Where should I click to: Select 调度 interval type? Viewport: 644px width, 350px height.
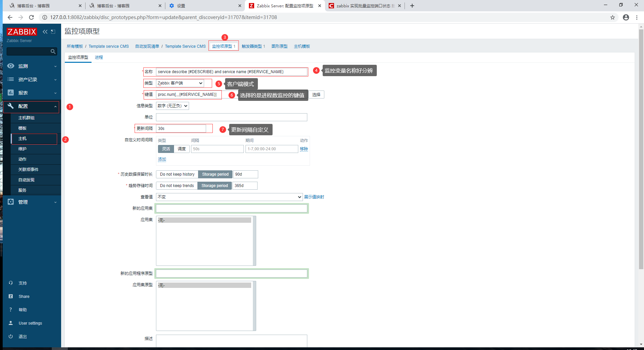[x=182, y=149]
